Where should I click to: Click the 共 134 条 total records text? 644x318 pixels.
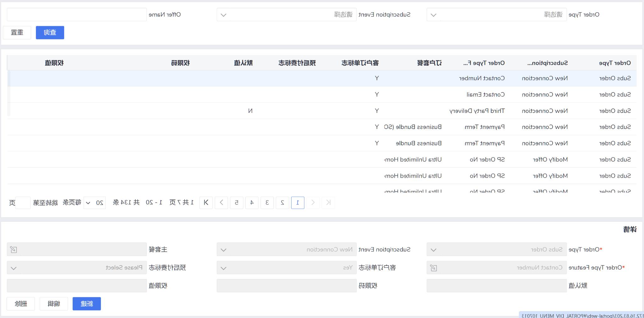pos(126,203)
